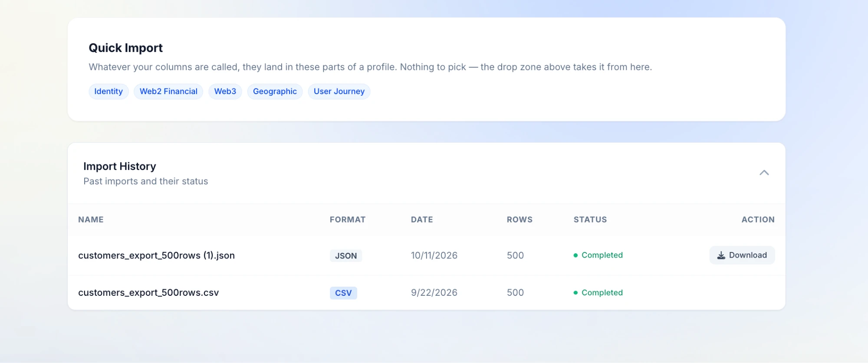Click the 500 row count for the CSV import
Image resolution: width=868 pixels, height=363 pixels.
(x=515, y=293)
